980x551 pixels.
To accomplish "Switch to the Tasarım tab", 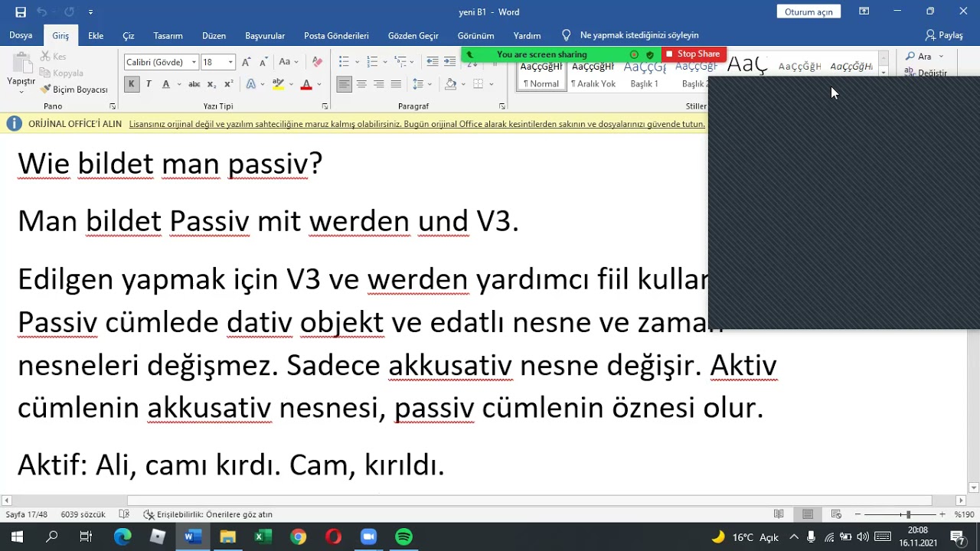I will [168, 35].
